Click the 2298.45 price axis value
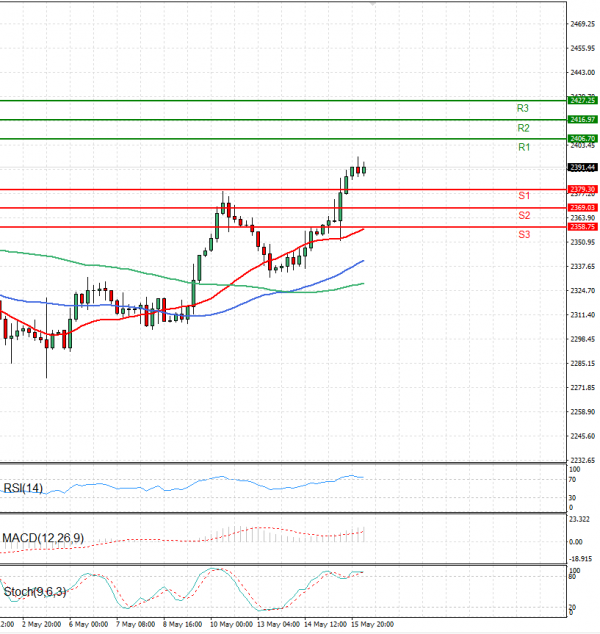Viewport: 600px width, 634px height. point(583,339)
